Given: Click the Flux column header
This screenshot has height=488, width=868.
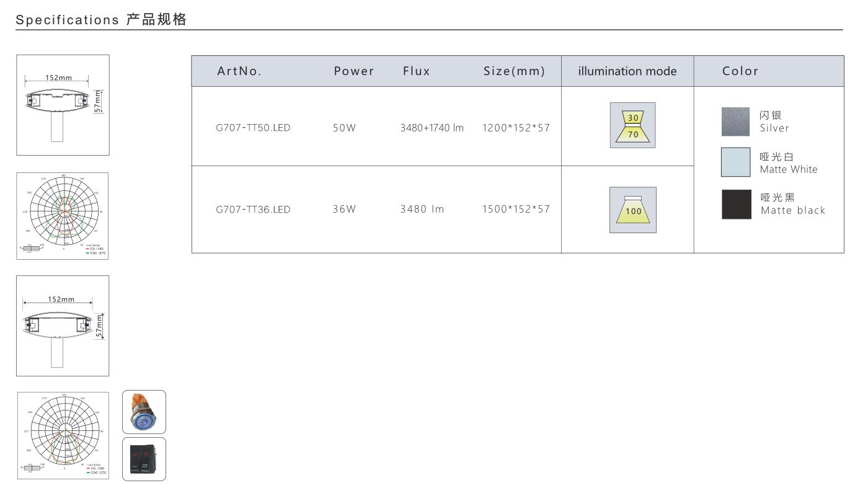Looking at the screenshot, I should 416,71.
